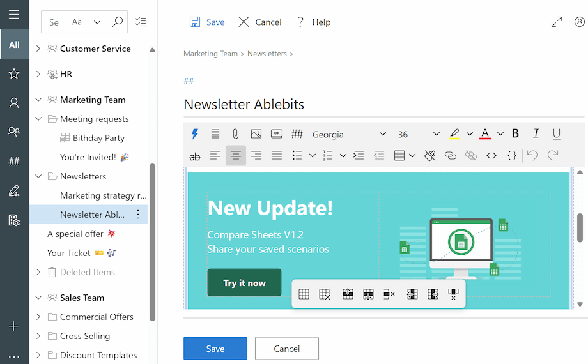Click the Insert Link chain icon
The height and width of the screenshot is (364, 588).
click(x=451, y=155)
